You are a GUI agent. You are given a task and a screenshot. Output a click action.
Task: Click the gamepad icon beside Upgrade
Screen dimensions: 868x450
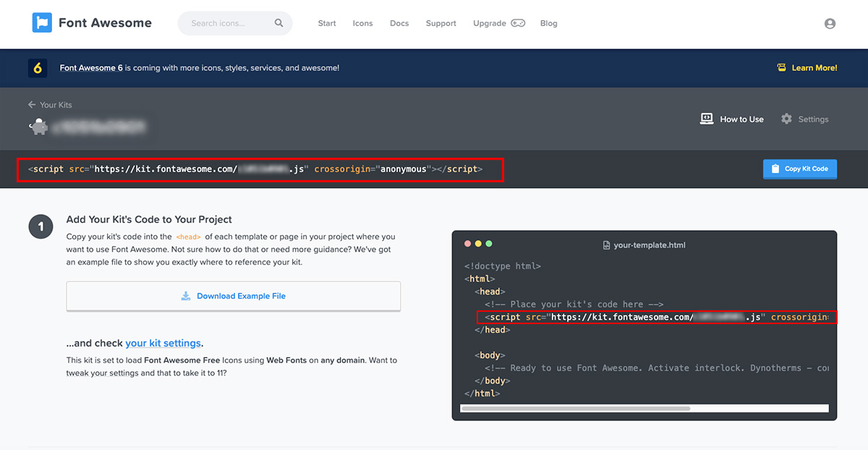click(x=518, y=23)
